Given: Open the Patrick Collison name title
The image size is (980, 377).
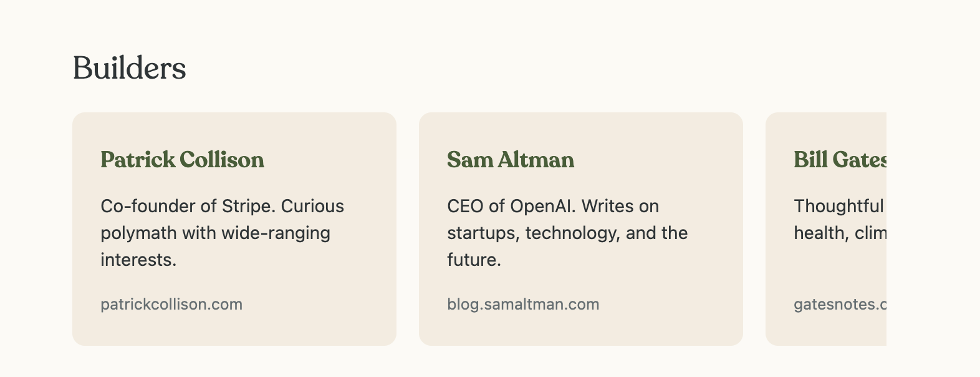Looking at the screenshot, I should click(182, 160).
